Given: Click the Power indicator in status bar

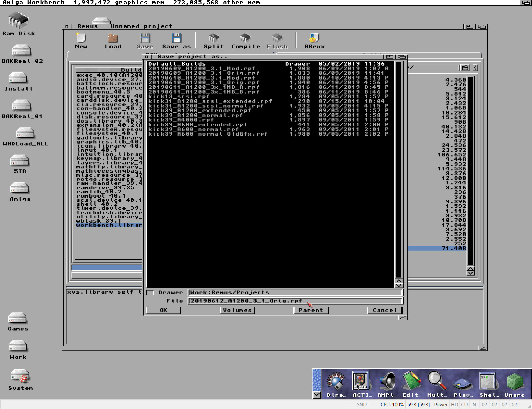Looking at the screenshot, I should [441, 404].
